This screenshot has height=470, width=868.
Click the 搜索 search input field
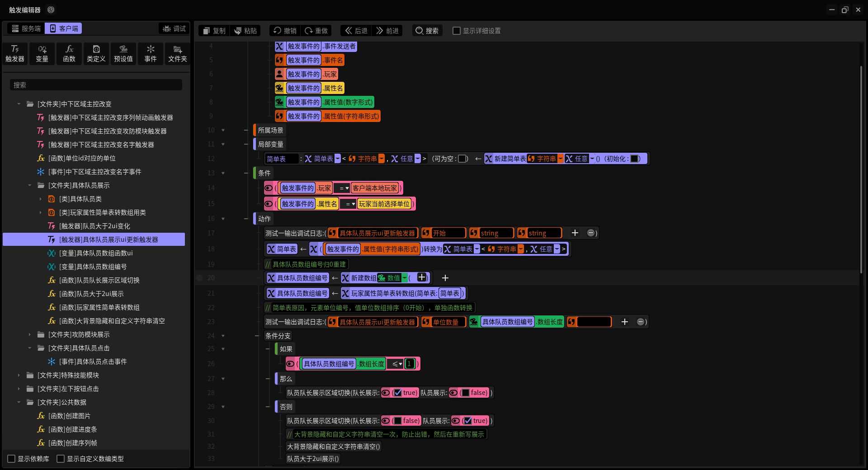click(96, 85)
